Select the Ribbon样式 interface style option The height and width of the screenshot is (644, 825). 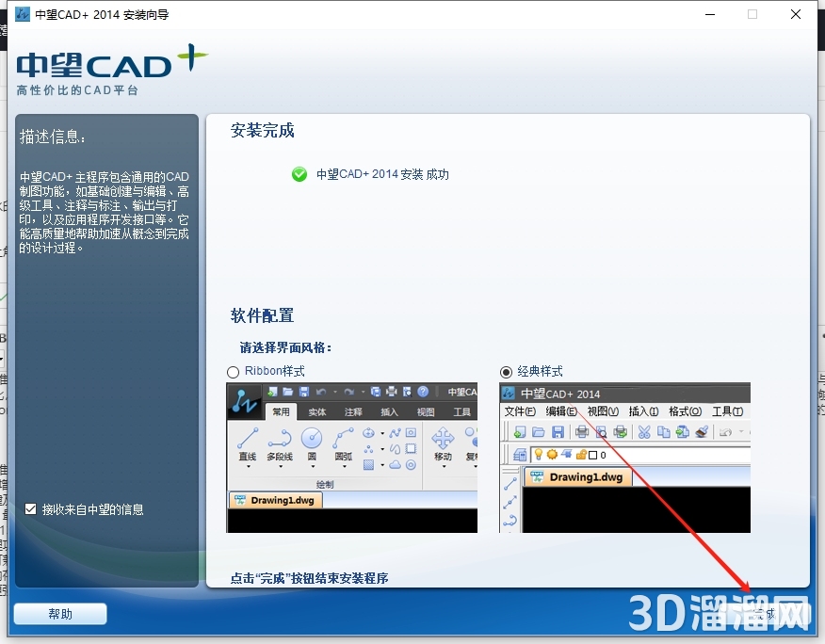pos(233,371)
